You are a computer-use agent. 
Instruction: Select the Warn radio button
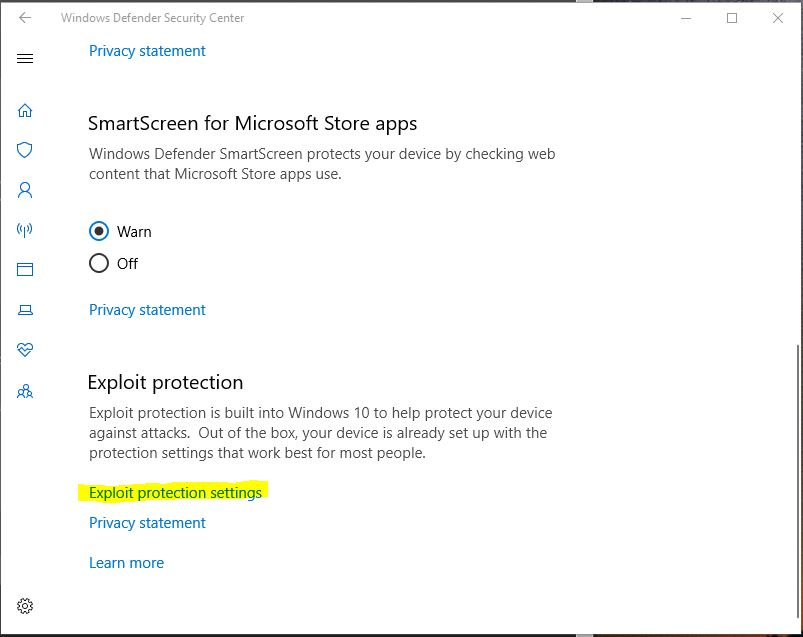(x=99, y=231)
